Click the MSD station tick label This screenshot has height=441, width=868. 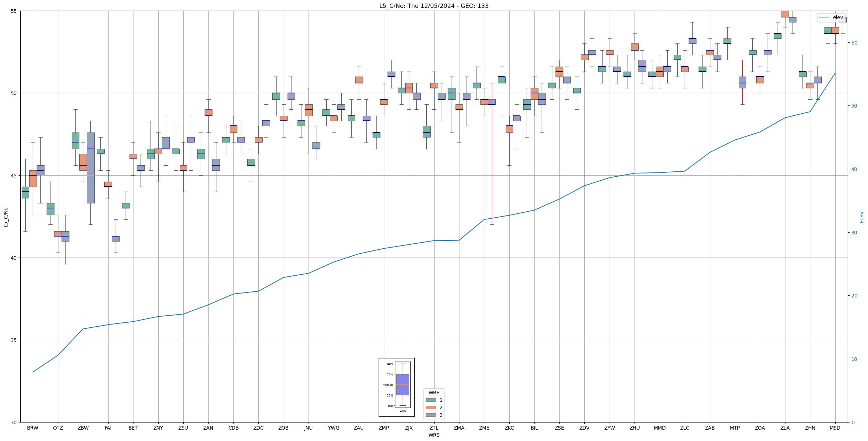click(x=835, y=428)
